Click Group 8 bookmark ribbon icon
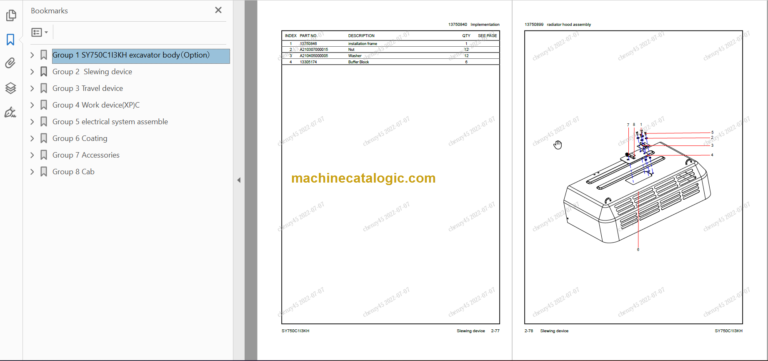 (44, 172)
